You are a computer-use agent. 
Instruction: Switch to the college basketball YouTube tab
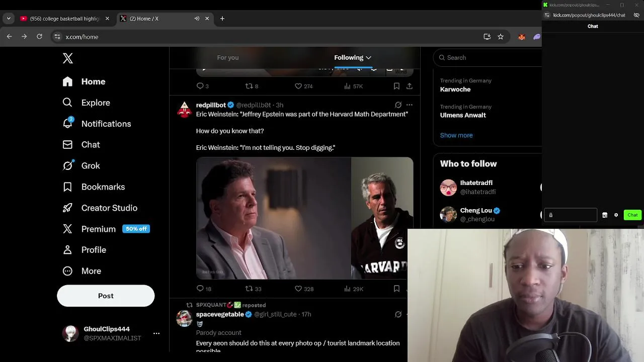click(65, 19)
